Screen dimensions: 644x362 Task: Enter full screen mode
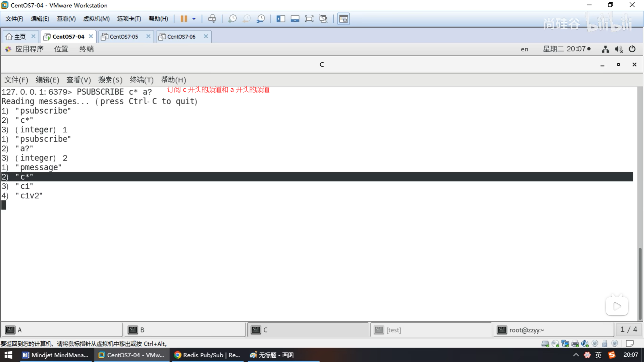309,19
